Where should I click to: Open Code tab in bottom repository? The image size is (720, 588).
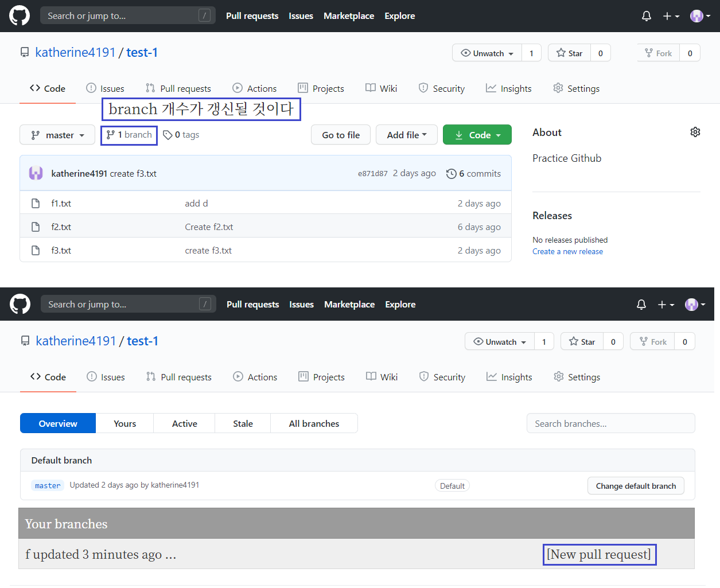48,377
